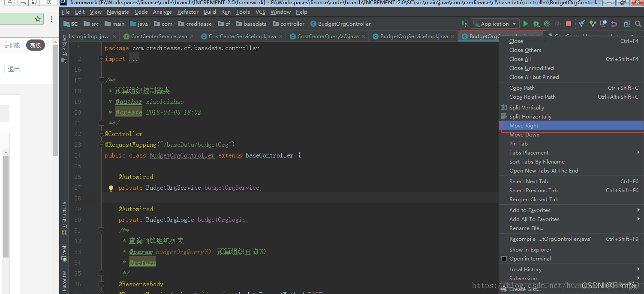Screen dimensions: 644x294
Task: Switch to CostCenterQueryVO.java tab
Action: [x=328, y=36]
